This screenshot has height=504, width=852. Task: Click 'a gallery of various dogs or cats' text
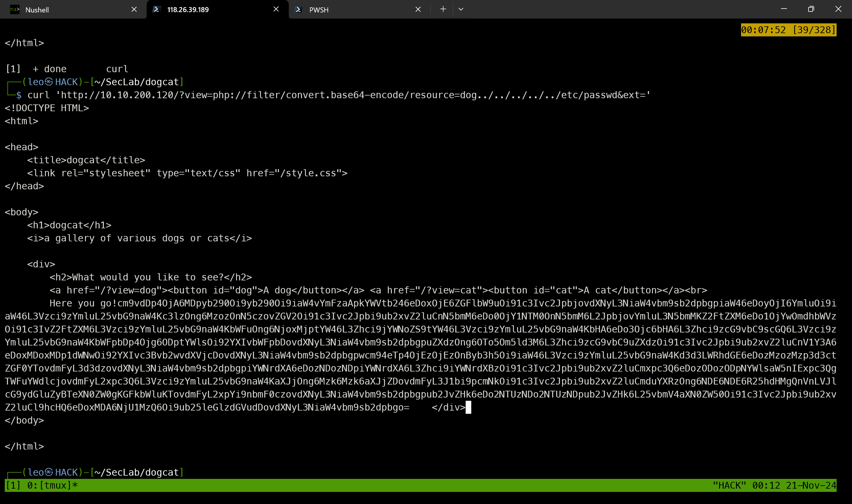136,238
